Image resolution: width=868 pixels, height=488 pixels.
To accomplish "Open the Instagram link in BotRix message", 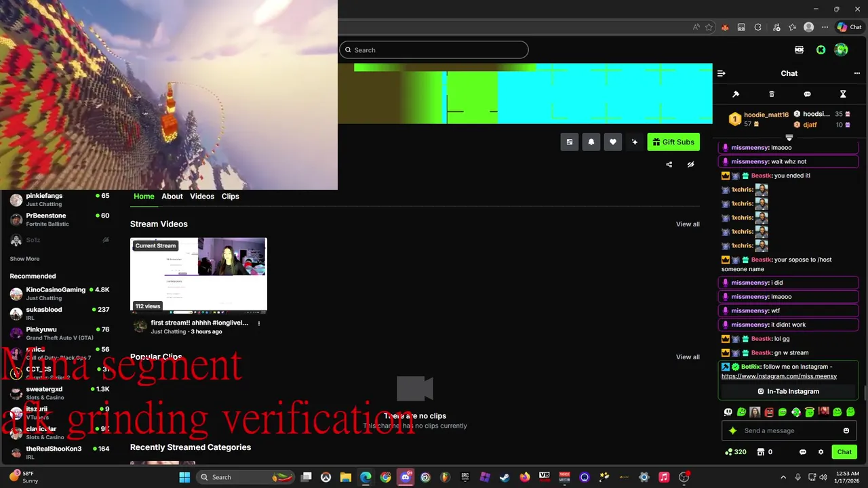I will coord(779,376).
